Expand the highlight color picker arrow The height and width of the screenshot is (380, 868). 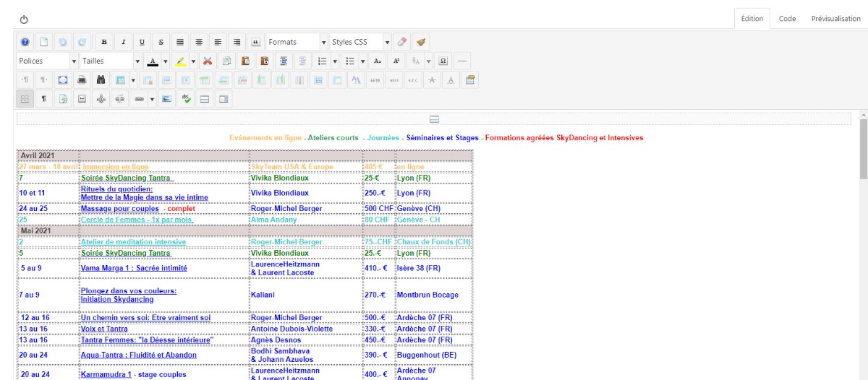tap(193, 61)
